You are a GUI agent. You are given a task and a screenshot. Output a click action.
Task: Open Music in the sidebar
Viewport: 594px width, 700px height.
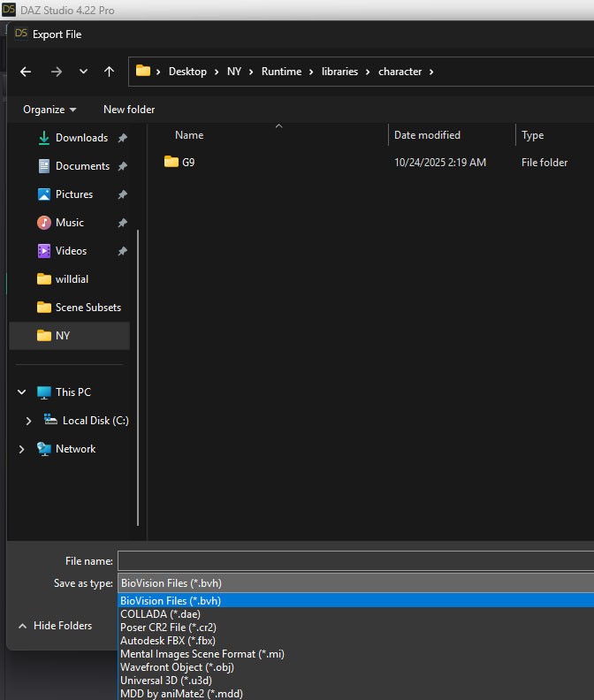click(70, 223)
